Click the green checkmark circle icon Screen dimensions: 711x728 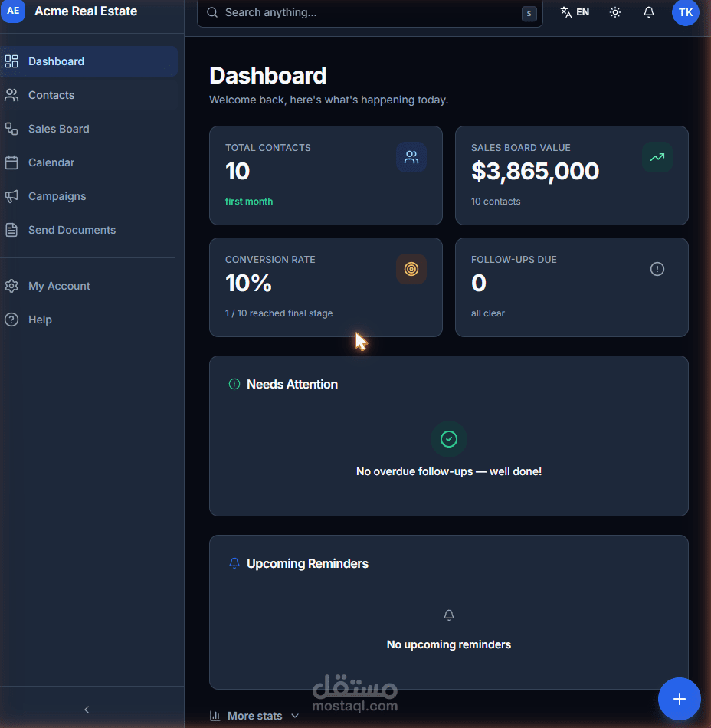point(449,439)
